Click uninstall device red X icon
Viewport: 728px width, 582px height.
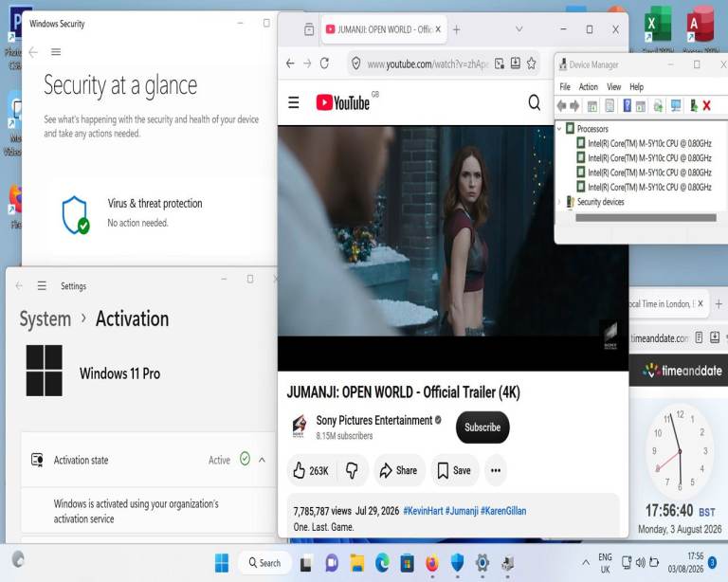click(706, 106)
